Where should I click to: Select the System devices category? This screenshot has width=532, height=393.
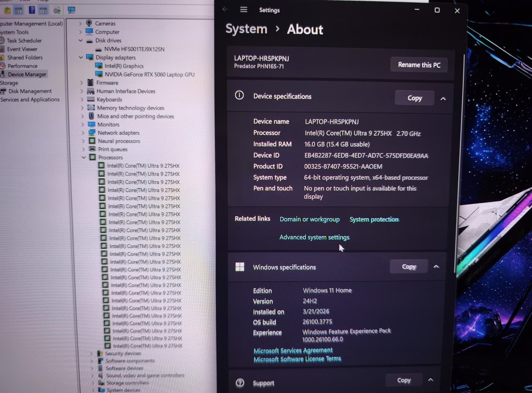pyautogui.click(x=123, y=390)
